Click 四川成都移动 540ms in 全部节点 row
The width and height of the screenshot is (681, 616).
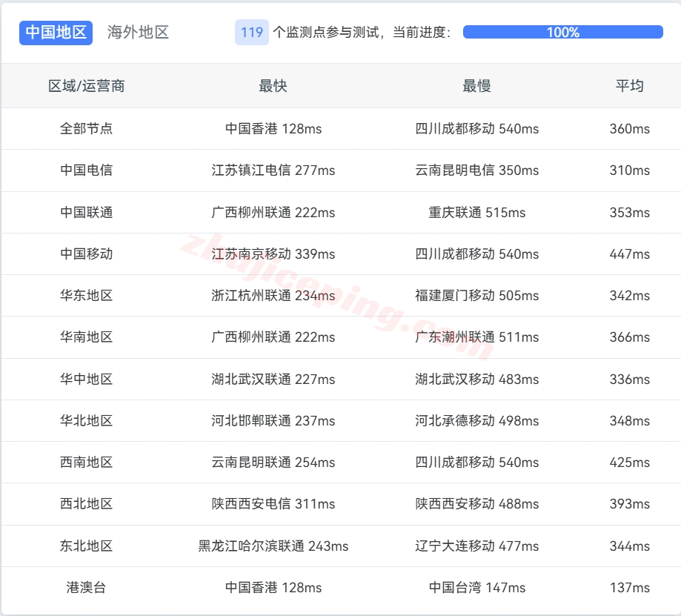[x=477, y=128]
